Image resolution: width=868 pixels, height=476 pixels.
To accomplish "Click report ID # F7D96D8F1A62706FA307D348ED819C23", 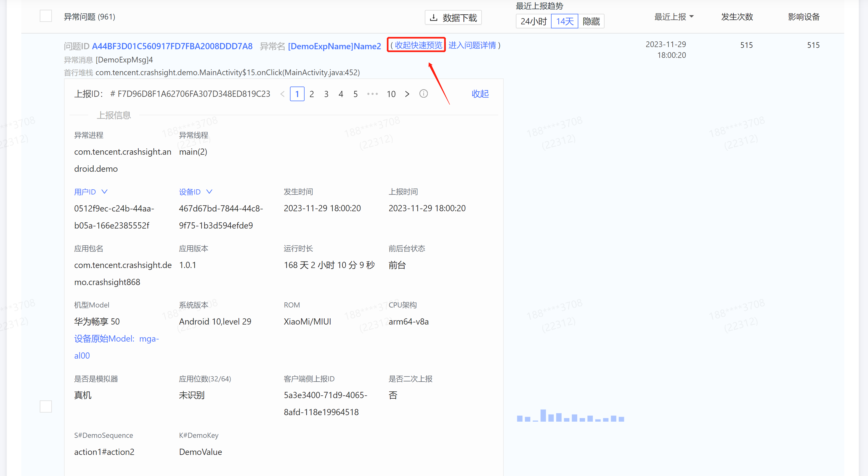I will 190,94.
